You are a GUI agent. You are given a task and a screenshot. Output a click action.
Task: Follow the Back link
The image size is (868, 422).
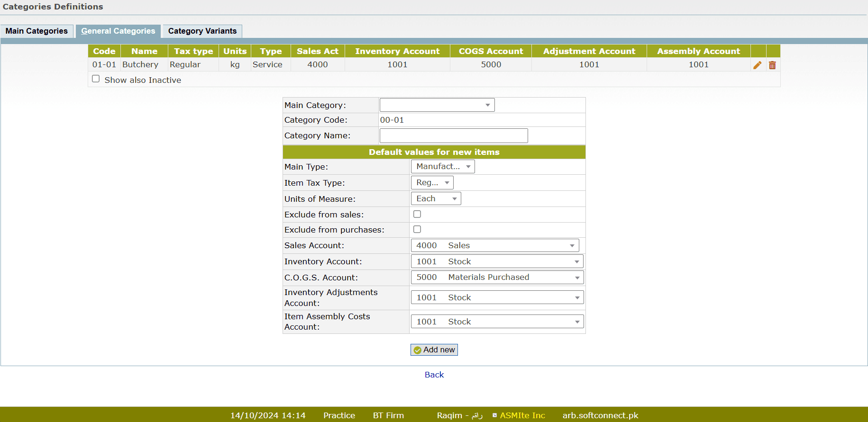pyautogui.click(x=434, y=375)
